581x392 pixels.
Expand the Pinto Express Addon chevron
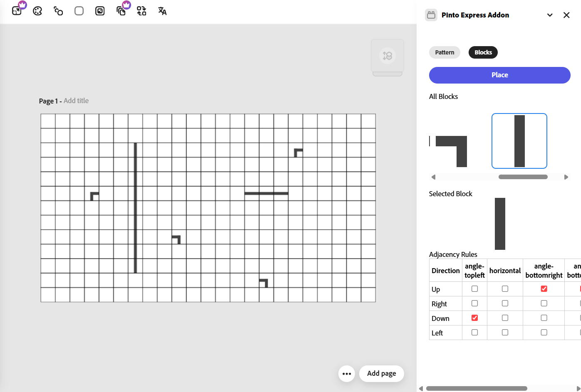coord(550,15)
